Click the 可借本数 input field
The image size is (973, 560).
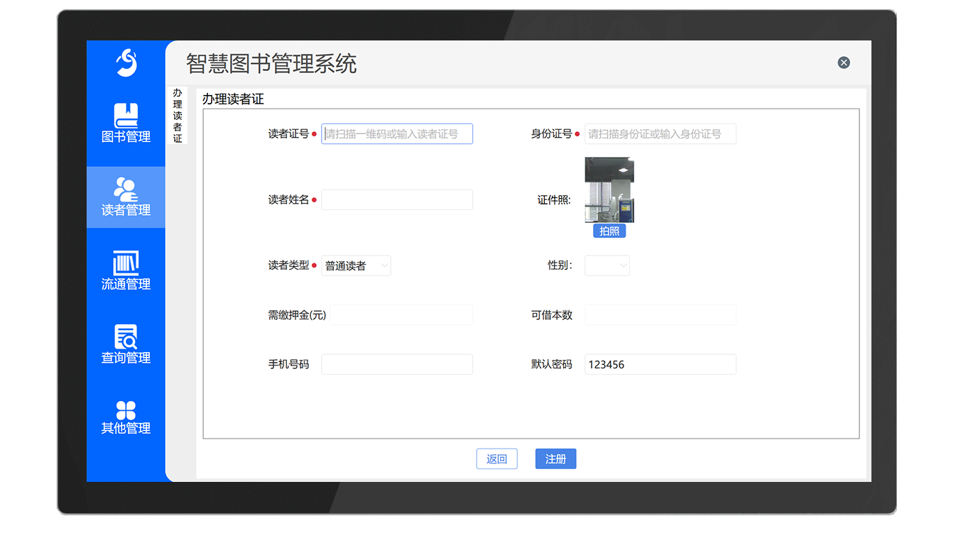660,315
